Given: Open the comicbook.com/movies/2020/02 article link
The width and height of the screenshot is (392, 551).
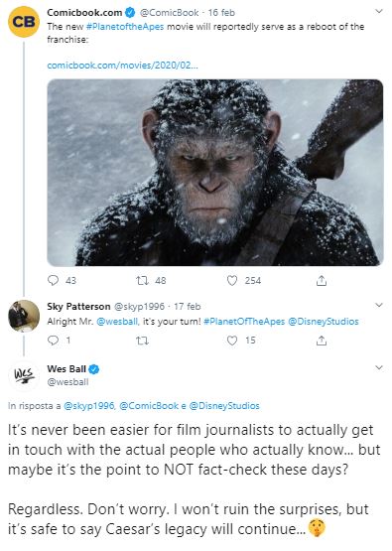Looking at the screenshot, I should [x=122, y=65].
